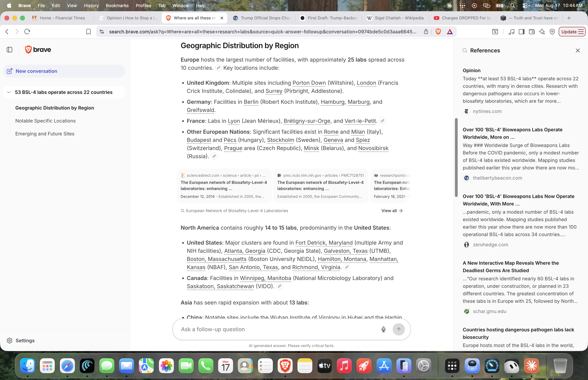Submit follow-up question arrow button

point(398,329)
